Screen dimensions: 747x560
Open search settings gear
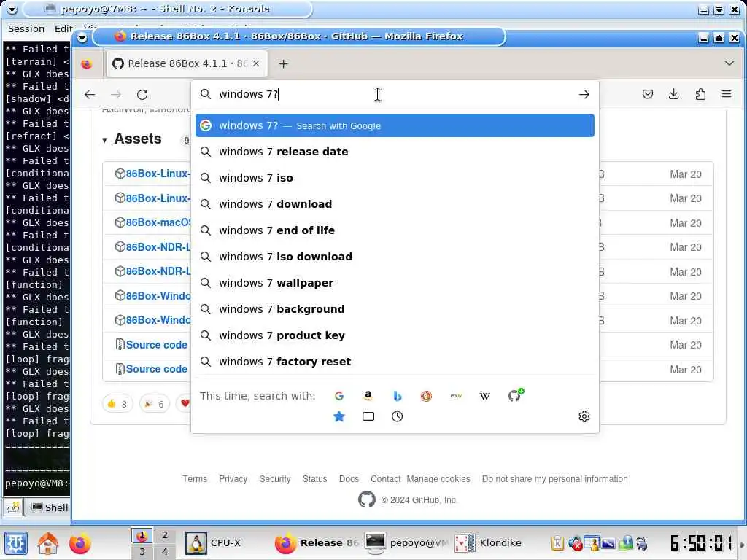(584, 416)
